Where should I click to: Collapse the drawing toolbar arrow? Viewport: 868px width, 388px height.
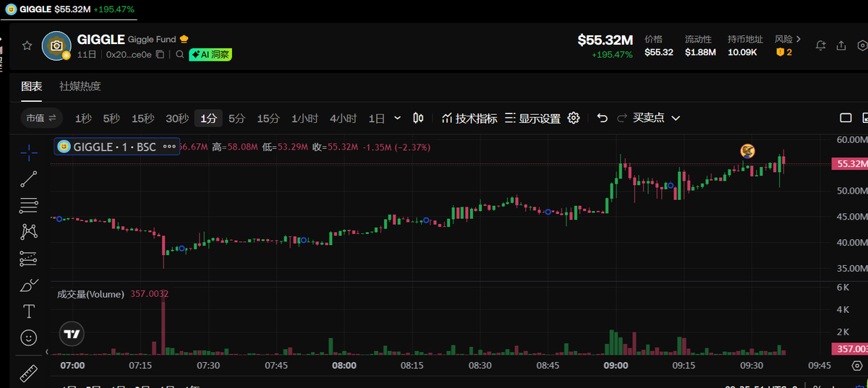click(x=47, y=352)
